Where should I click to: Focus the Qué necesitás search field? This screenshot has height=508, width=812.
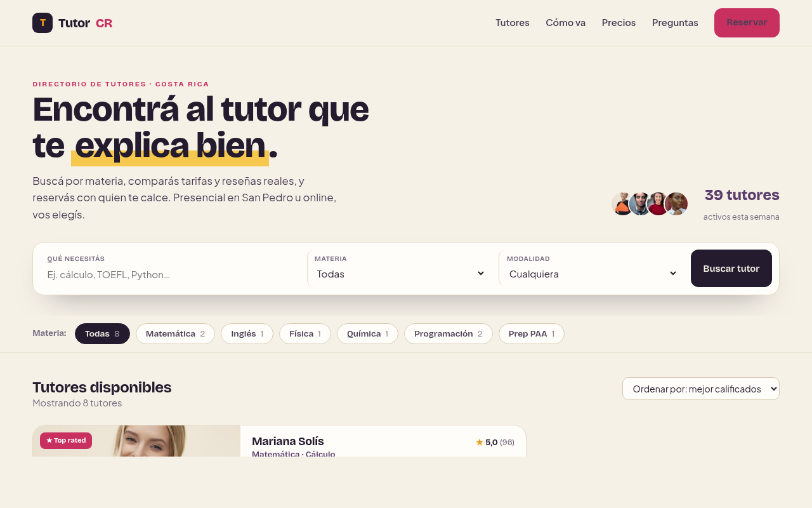[170, 274]
